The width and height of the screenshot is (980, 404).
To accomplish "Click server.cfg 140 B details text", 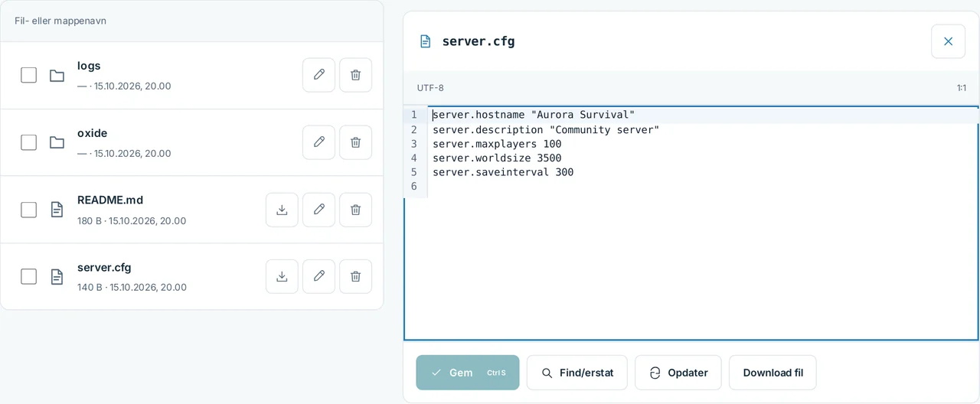I will (x=132, y=288).
